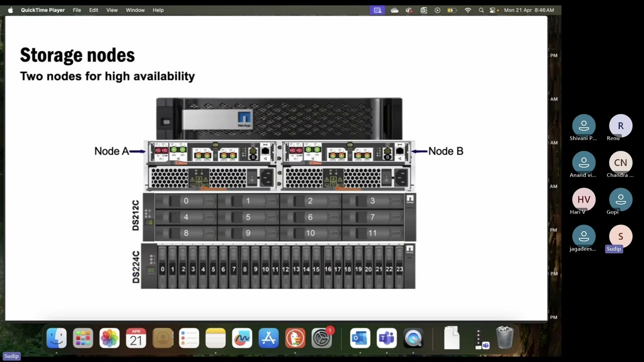The width and height of the screenshot is (644, 362).
Task: Open the Wi-Fi menu
Action: [468, 10]
